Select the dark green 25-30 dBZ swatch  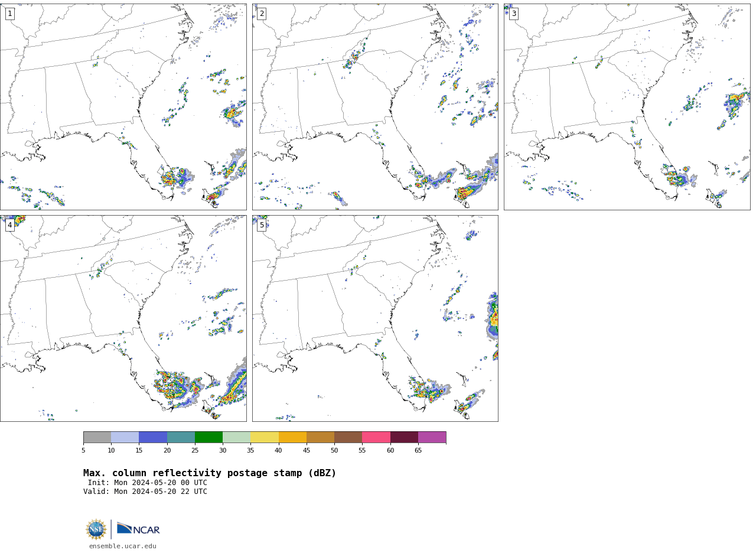(x=208, y=437)
